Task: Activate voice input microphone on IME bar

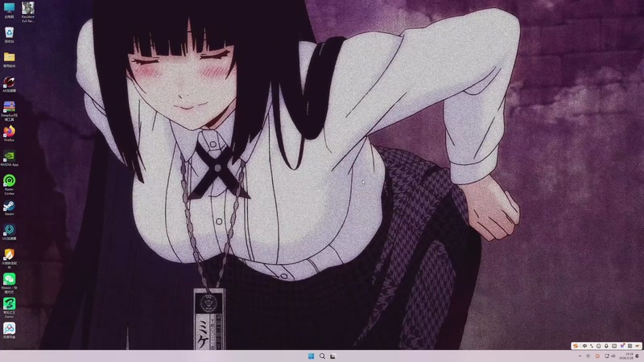Action: (x=606, y=346)
